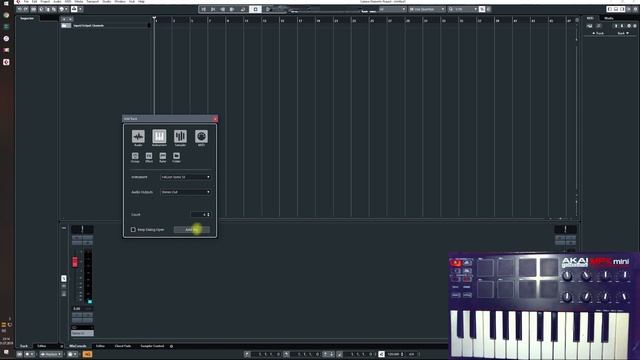Open the Windows Start button
Viewport: 640px width, 360px height.
(x=6, y=3)
